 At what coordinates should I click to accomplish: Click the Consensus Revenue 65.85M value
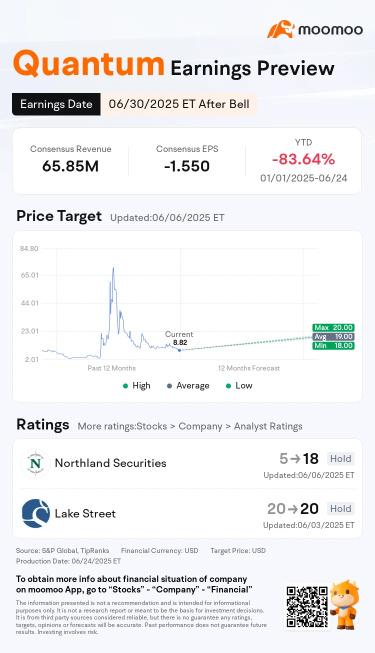(70, 166)
